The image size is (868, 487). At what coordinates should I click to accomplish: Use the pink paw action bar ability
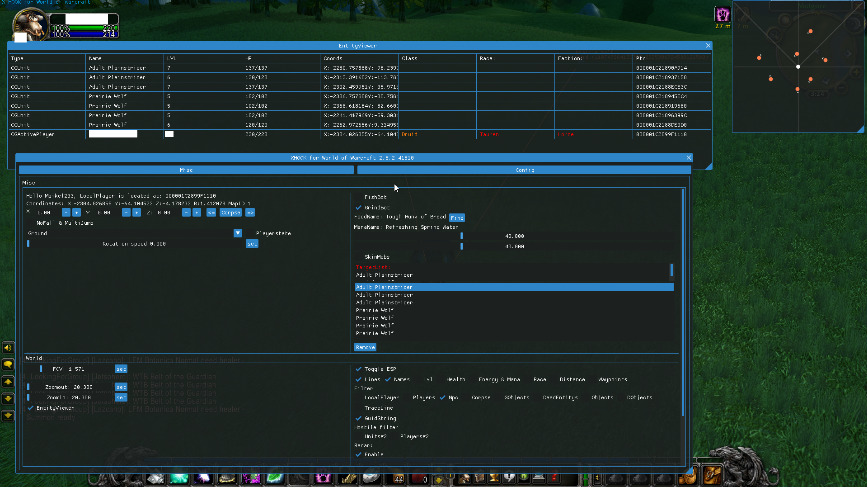point(323,479)
